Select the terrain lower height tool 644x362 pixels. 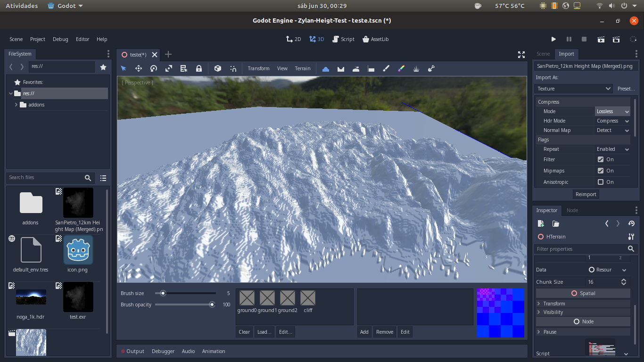click(x=341, y=68)
